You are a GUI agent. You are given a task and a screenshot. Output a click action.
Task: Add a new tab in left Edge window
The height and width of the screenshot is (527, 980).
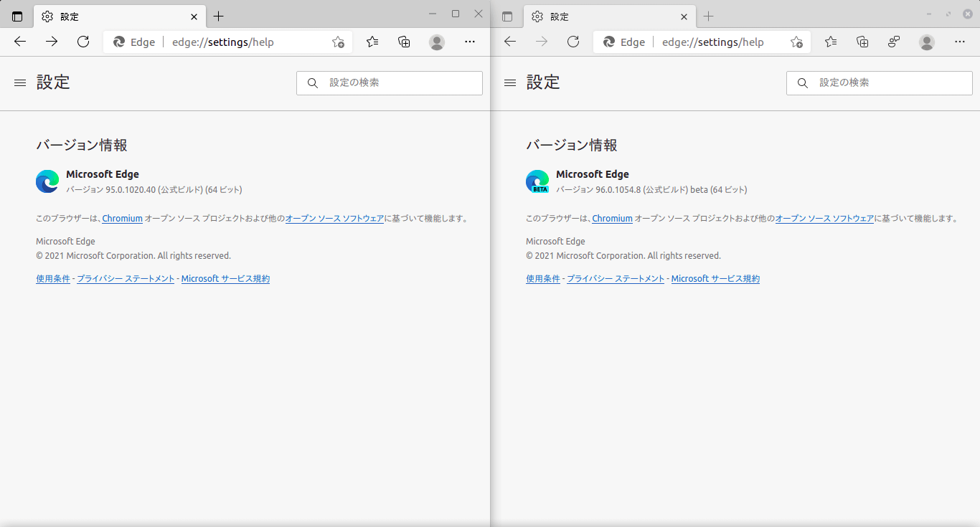pos(219,16)
